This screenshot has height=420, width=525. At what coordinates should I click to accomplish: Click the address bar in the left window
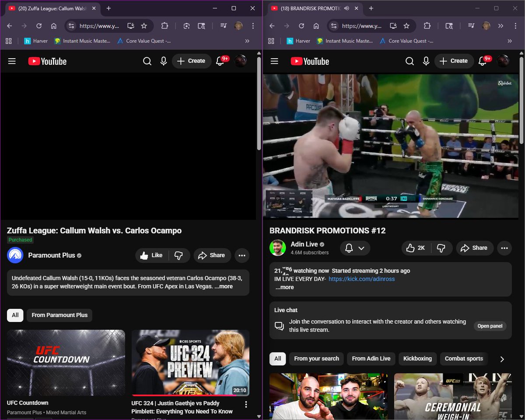click(x=108, y=26)
